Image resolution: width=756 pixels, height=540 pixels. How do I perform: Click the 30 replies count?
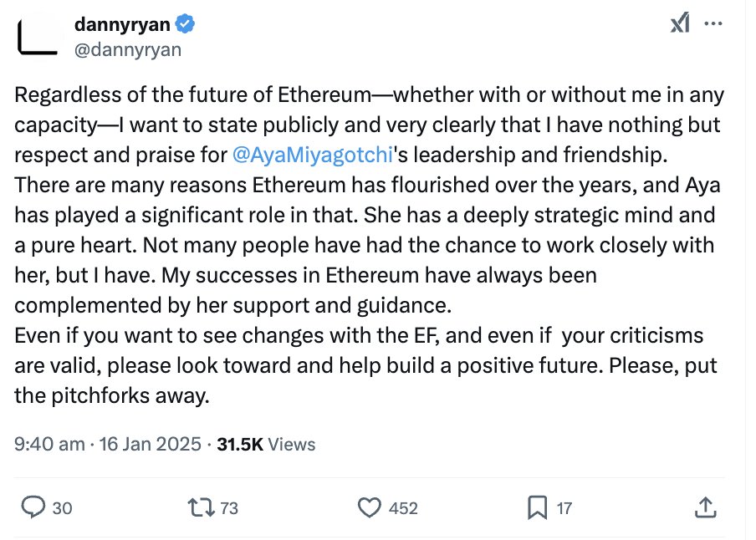[62, 508]
